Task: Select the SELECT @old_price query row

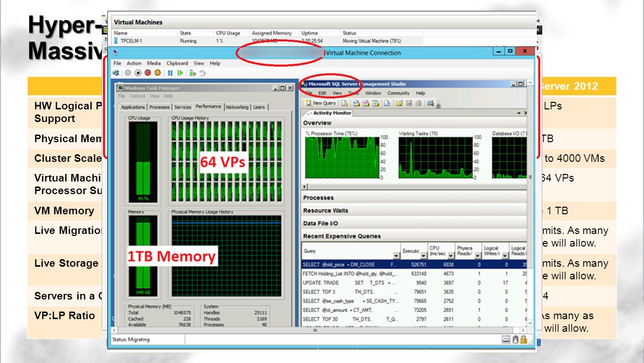Action: point(414,264)
